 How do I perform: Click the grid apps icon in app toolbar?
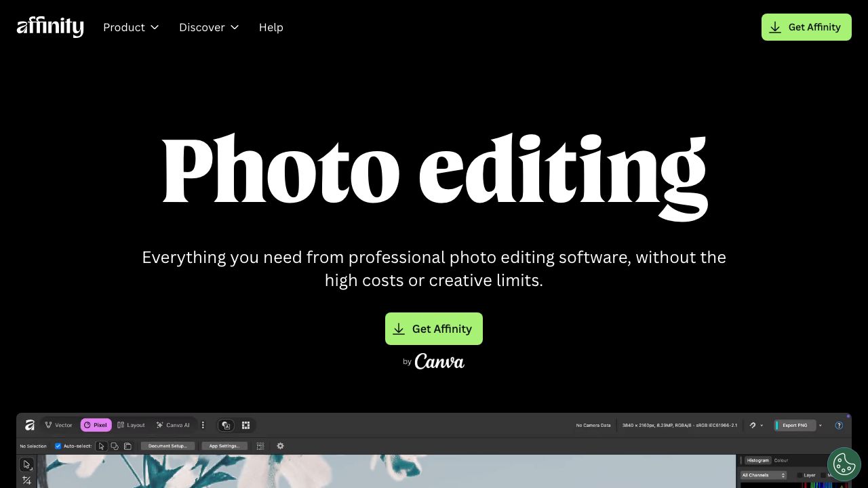(245, 425)
